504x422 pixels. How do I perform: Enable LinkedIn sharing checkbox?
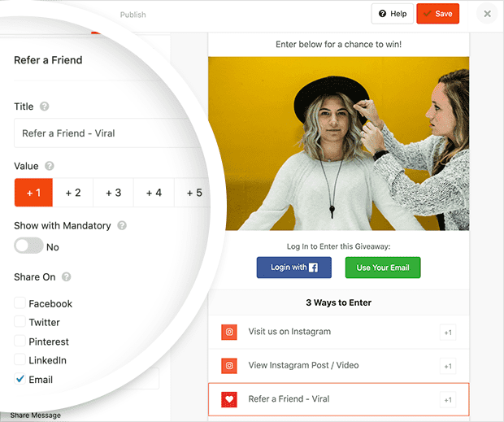pyautogui.click(x=20, y=359)
